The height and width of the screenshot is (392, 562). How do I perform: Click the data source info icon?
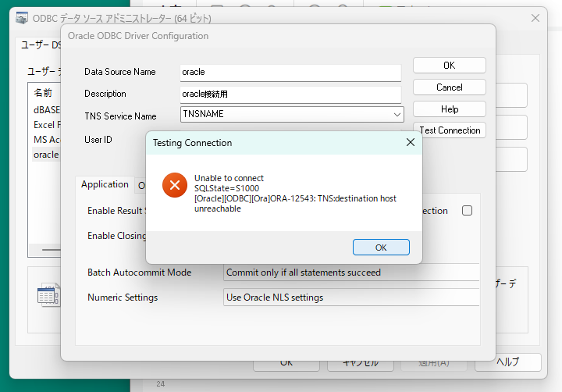[x=48, y=294]
